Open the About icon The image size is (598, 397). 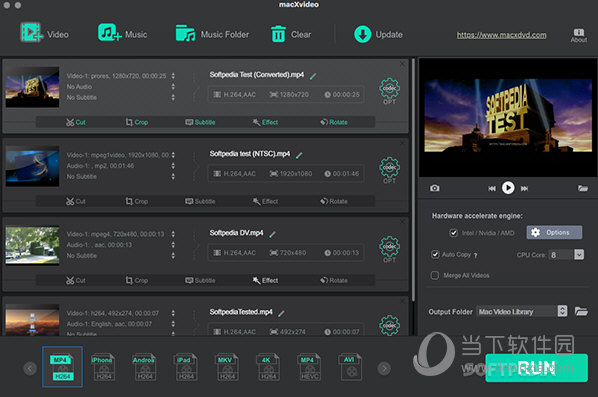579,35
